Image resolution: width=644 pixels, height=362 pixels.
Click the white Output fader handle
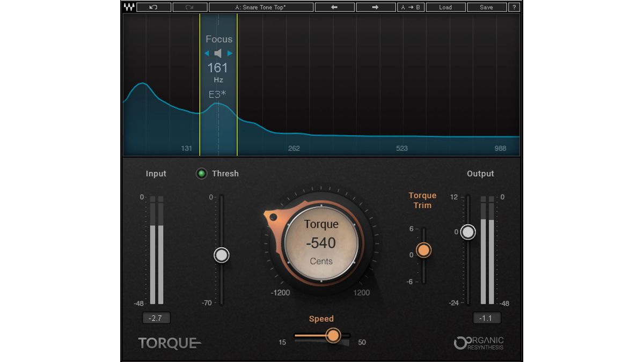(x=469, y=232)
